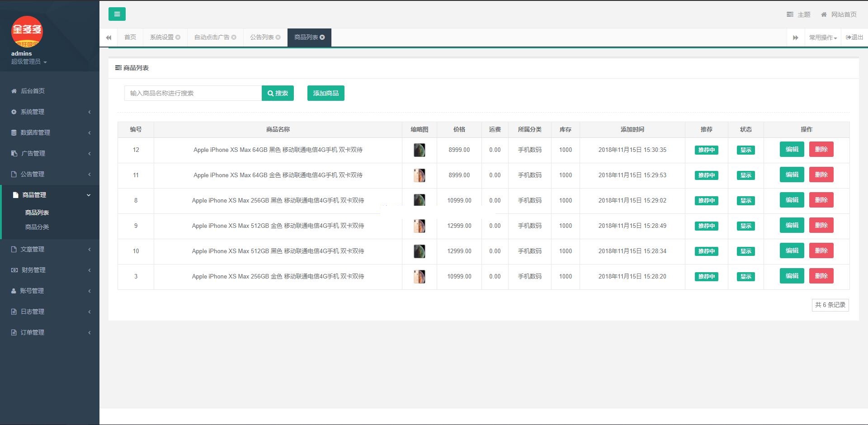Delete product 8 using 删除 button
The image size is (868, 425).
821,200
